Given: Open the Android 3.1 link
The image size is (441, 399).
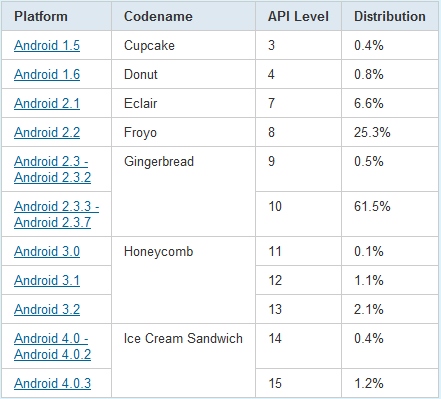Looking at the screenshot, I should [x=47, y=280].
